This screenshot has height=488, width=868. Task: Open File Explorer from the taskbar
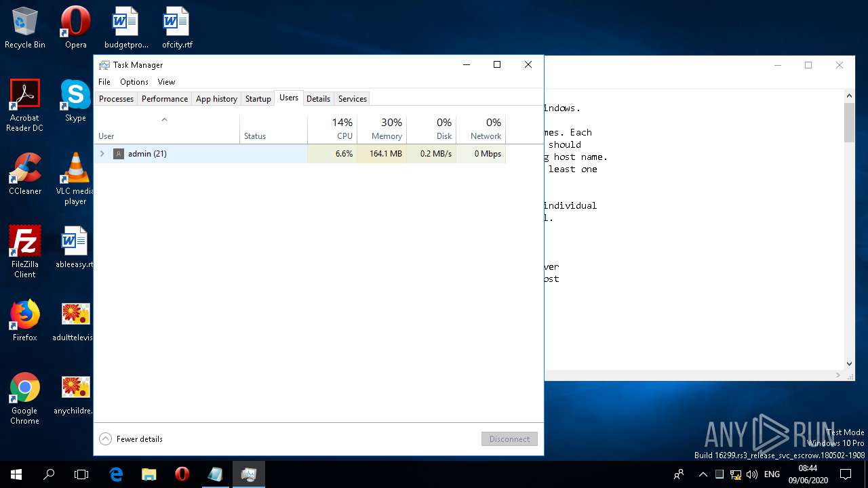point(149,474)
